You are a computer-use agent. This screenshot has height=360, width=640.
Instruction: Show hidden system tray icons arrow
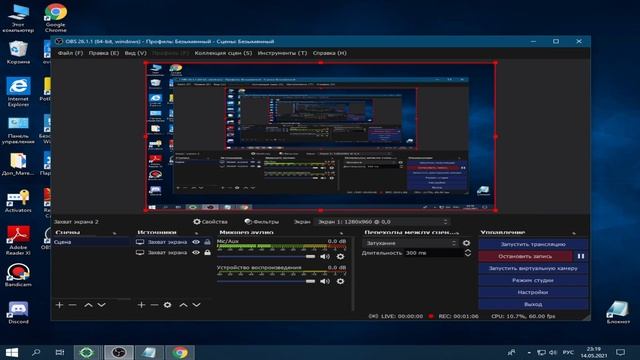click(x=529, y=352)
